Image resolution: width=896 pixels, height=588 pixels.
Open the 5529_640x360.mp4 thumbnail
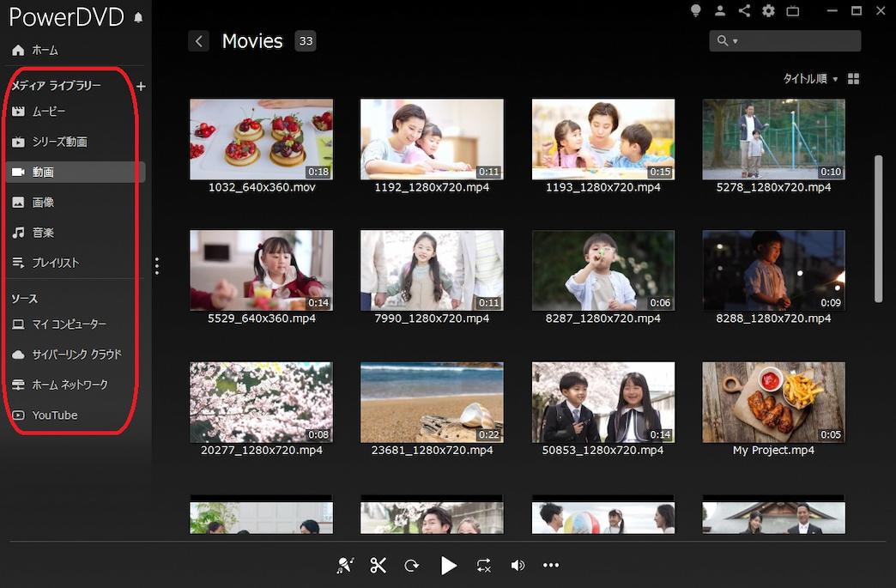pyautogui.click(x=261, y=270)
